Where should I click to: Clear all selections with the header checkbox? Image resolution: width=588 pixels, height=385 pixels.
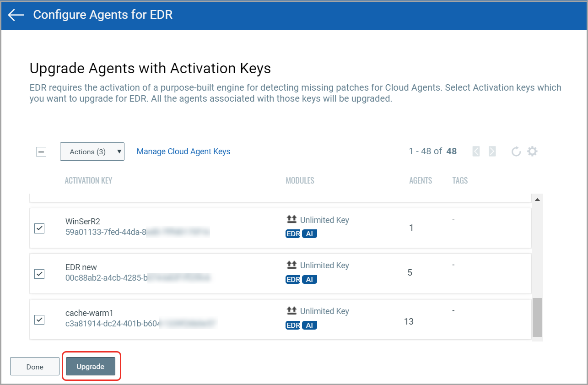click(41, 152)
